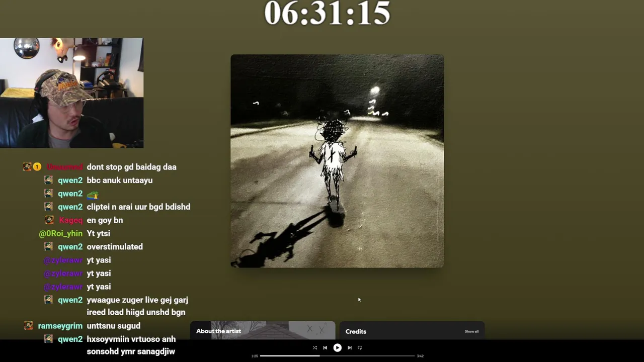Click qwen2's avatar beside 'cliptei n arai'
644x362 pixels.
point(48,207)
